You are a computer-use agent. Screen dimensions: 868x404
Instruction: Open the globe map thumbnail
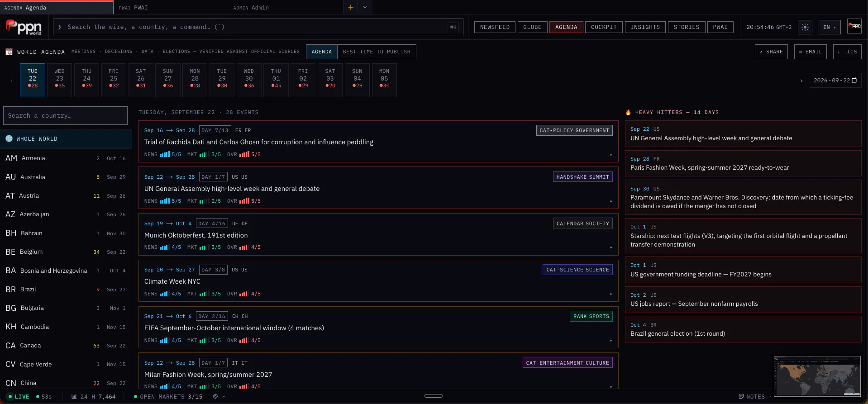[817, 376]
